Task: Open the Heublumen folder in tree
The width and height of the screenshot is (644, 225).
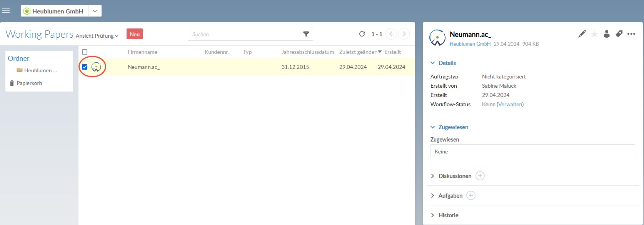Action: coord(40,70)
